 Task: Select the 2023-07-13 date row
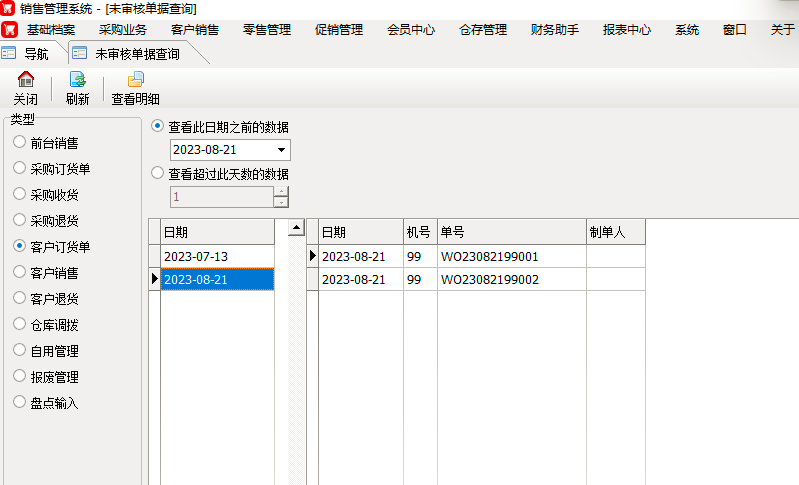(217, 256)
